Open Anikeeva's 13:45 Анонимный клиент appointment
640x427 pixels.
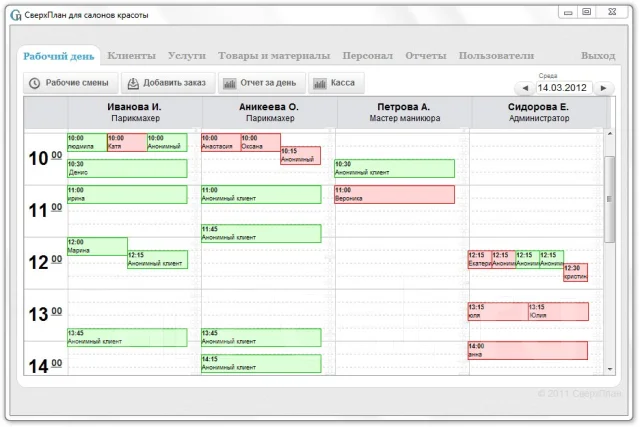261,338
